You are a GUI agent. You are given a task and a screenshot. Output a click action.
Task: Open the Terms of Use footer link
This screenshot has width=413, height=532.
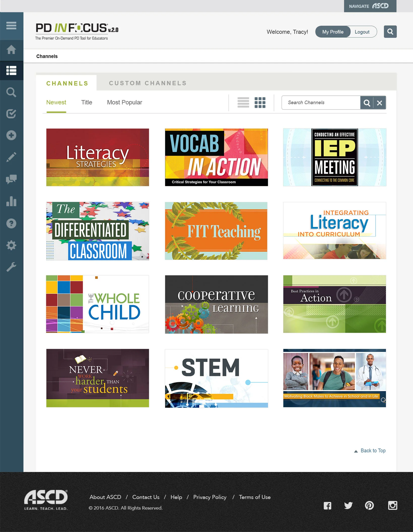click(x=255, y=497)
